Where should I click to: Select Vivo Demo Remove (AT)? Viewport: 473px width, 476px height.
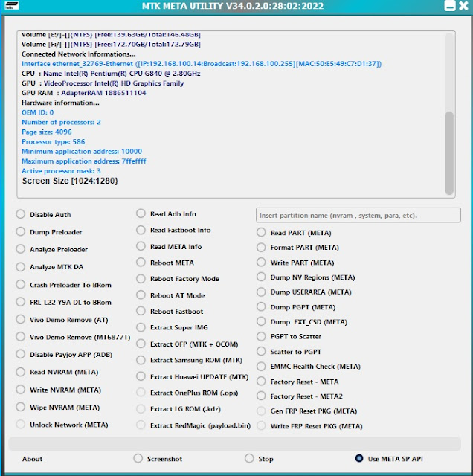click(x=21, y=319)
